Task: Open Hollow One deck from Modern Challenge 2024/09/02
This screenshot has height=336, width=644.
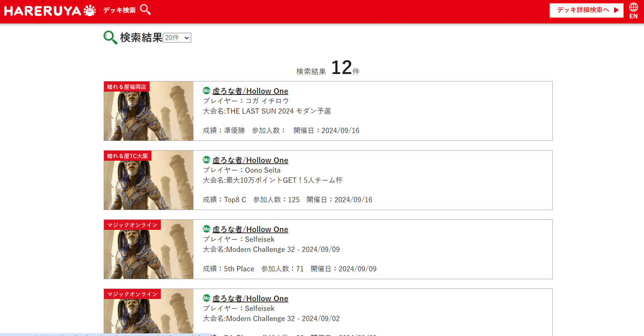Action: pos(250,298)
